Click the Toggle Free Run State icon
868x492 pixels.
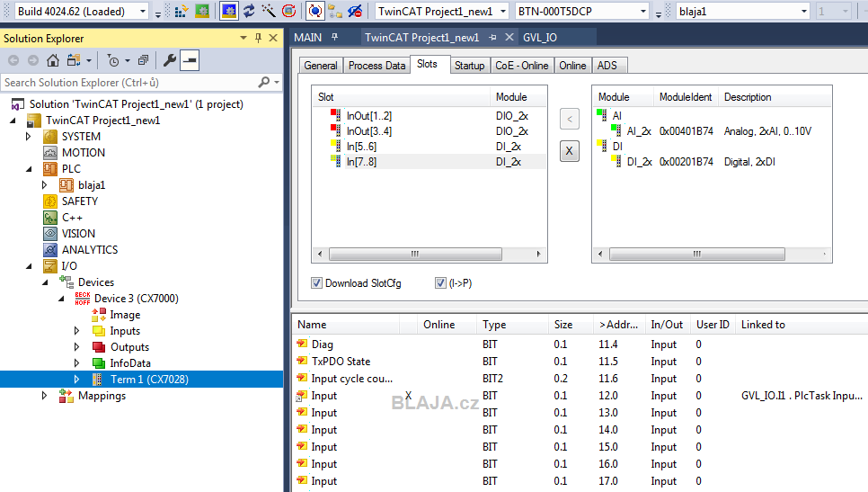(288, 11)
